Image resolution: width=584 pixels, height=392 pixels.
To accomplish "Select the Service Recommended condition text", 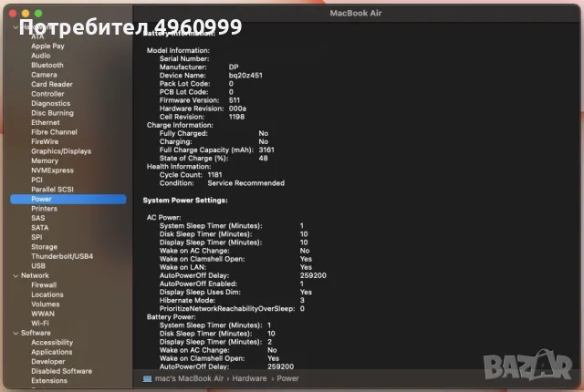I will click(245, 183).
